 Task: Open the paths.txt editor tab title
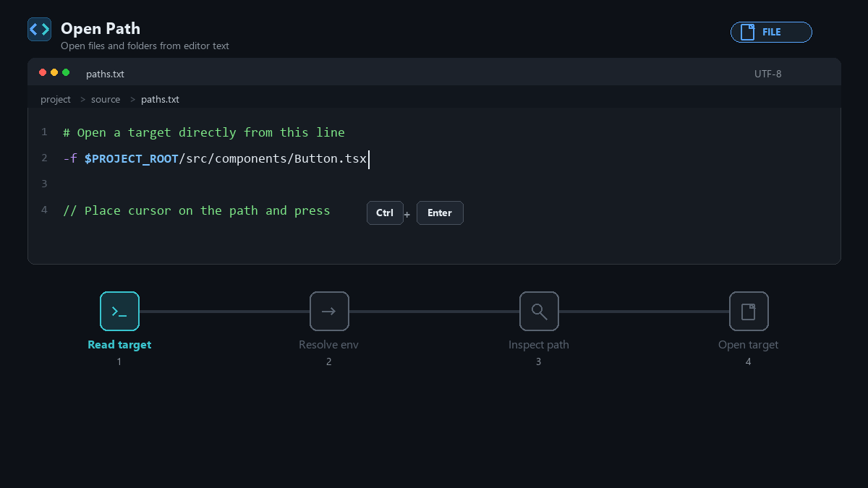(105, 74)
